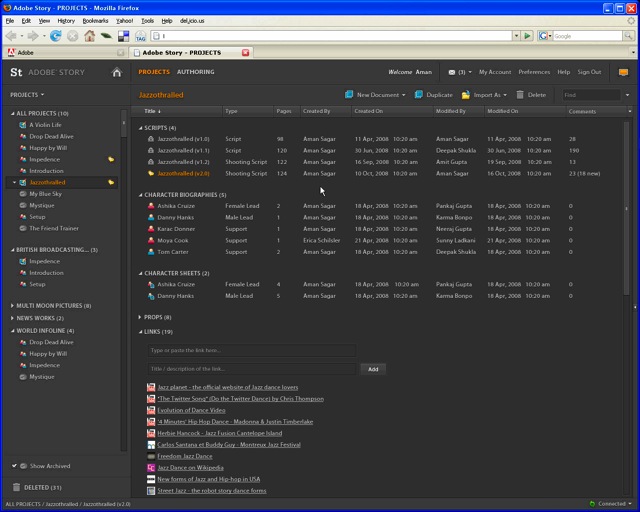Screen dimensions: 640x512
Task: Switch to the Adobe browser tab
Action: tap(65, 52)
